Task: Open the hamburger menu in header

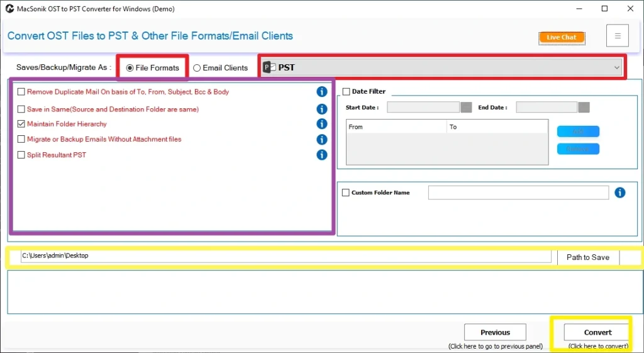Action: tap(617, 36)
